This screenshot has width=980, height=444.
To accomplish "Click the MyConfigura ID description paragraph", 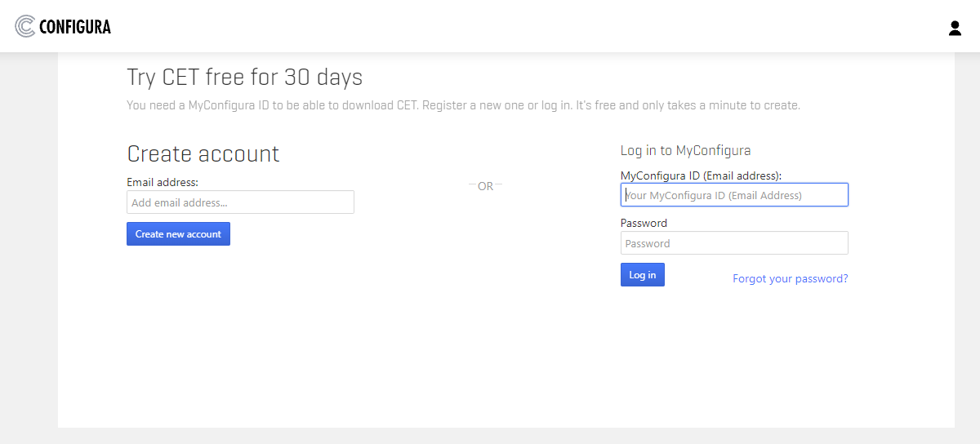I will click(x=463, y=105).
